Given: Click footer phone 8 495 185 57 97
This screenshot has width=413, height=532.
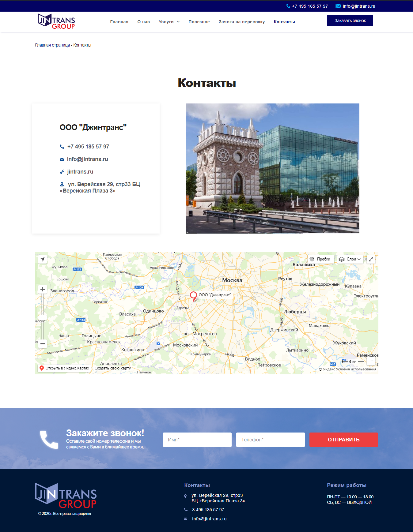Looking at the screenshot, I should [x=208, y=510].
